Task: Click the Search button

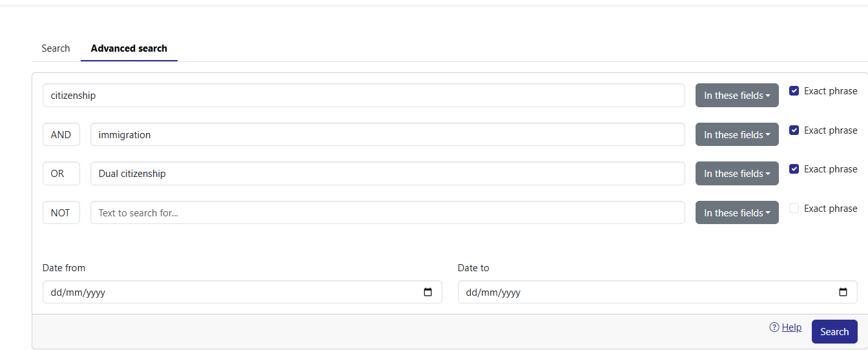Action: tap(834, 332)
